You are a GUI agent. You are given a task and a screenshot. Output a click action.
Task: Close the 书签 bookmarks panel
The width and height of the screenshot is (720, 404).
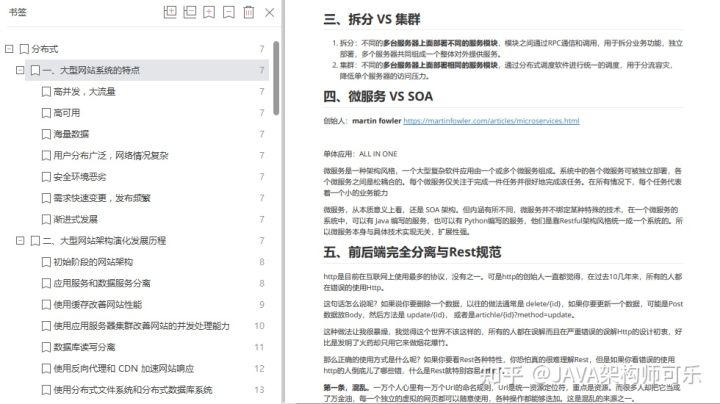coord(270,12)
